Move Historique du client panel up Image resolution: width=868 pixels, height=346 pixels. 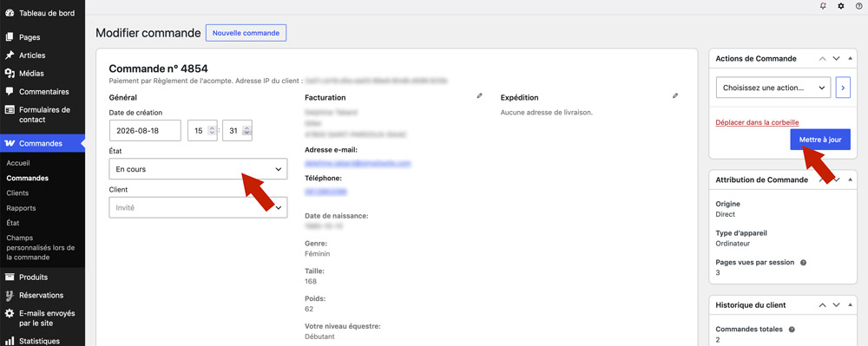(822, 305)
